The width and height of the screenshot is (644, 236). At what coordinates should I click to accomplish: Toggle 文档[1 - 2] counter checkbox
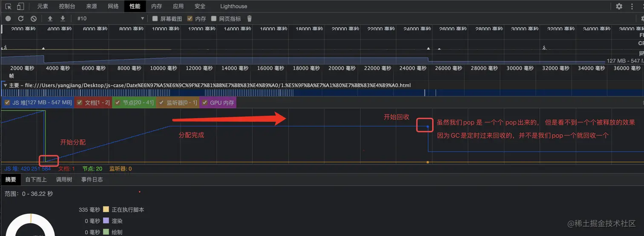[x=80, y=102]
